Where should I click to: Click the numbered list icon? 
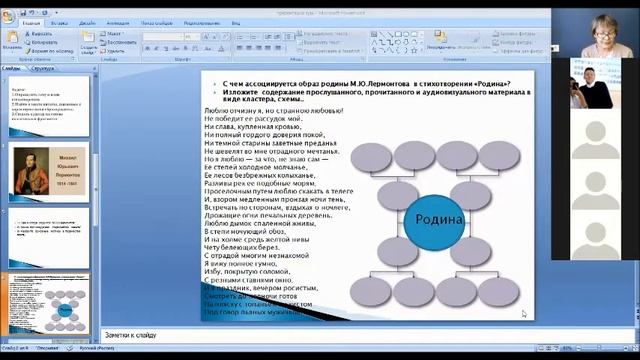point(254,37)
